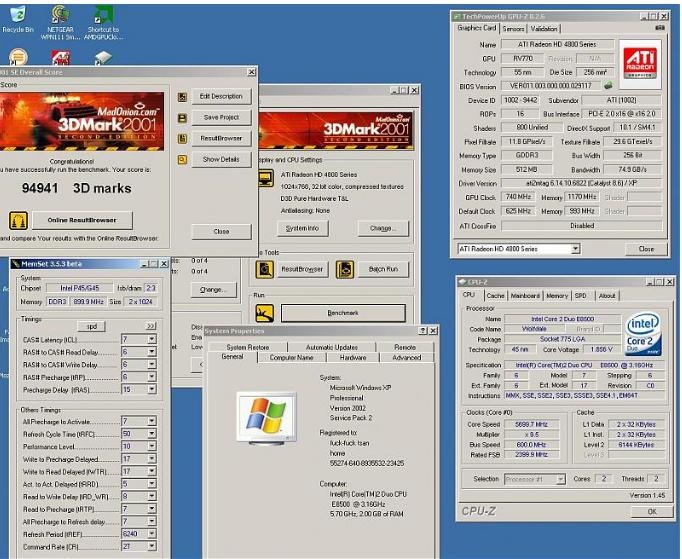Click the 94941 3D marks score text
The height and width of the screenshot is (559, 682).
77,188
